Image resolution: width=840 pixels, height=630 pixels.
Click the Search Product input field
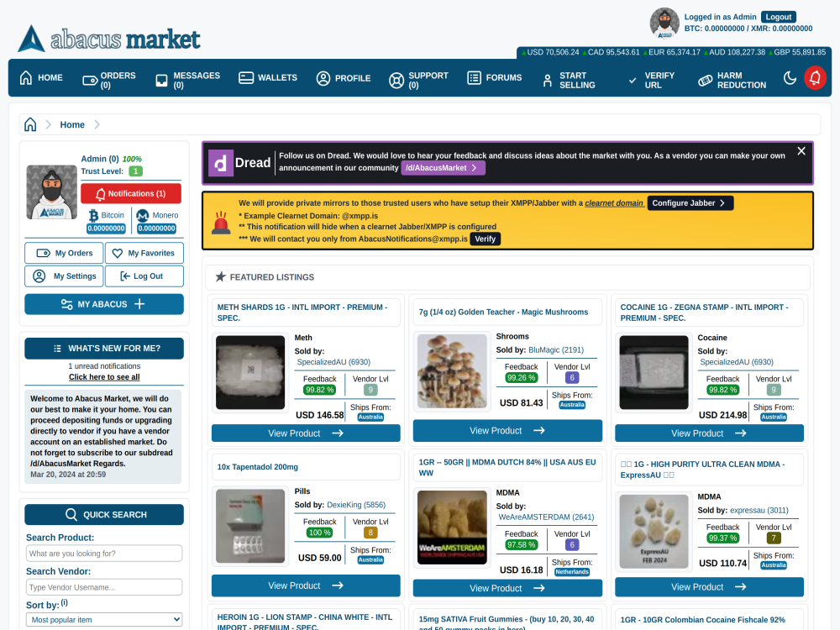pyautogui.click(x=104, y=554)
